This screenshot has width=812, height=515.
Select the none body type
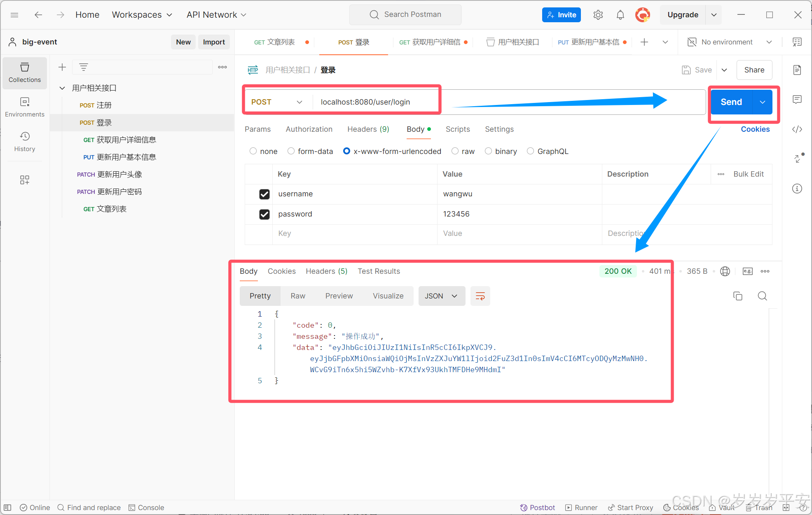coord(253,151)
